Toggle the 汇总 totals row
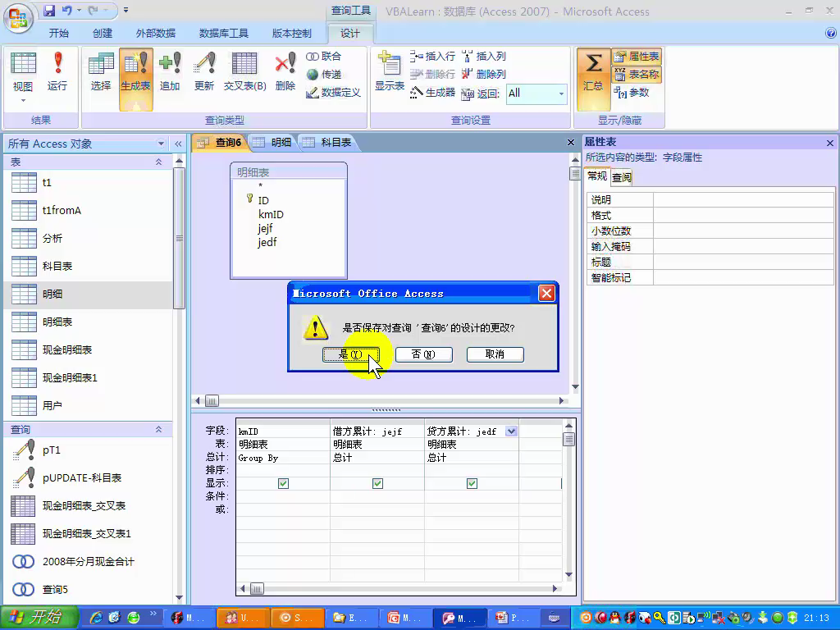Image resolution: width=840 pixels, height=630 pixels. pyautogui.click(x=593, y=80)
